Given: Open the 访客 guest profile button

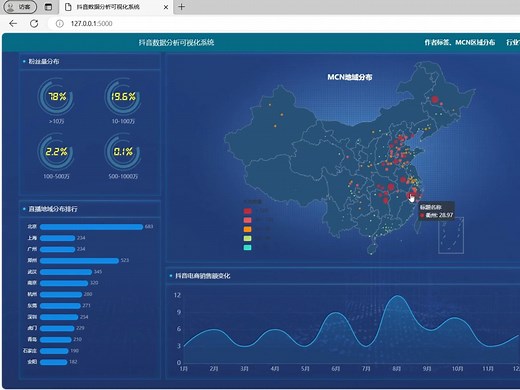Looking at the screenshot, I should click(20, 7).
